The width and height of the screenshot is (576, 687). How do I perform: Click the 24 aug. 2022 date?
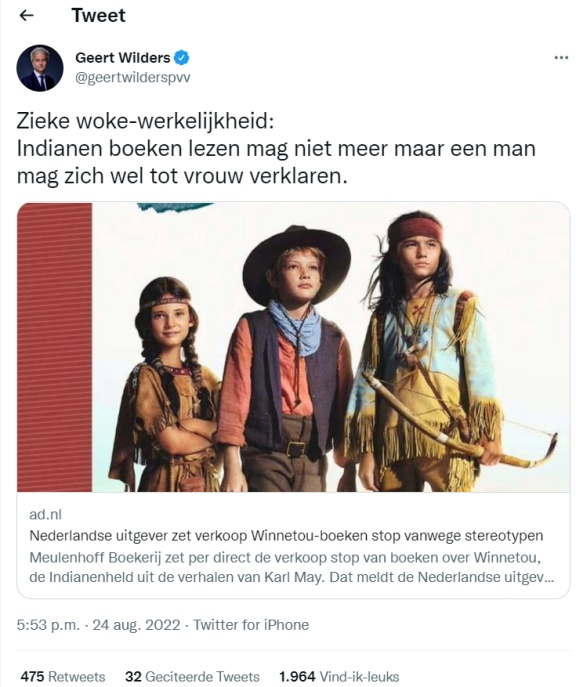136,624
